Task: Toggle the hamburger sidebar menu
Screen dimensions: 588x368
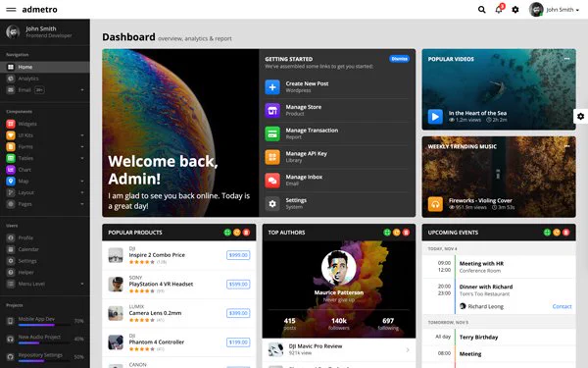Action: pos(11,10)
